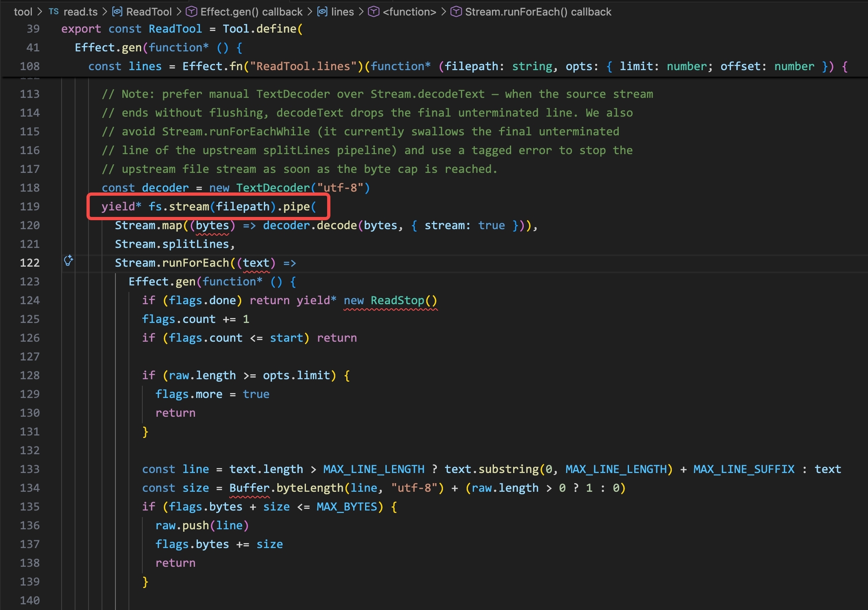Viewport: 868px width, 610px height.
Task: Click the cube icon before the <function> breadcrumb
Action: coord(374,12)
